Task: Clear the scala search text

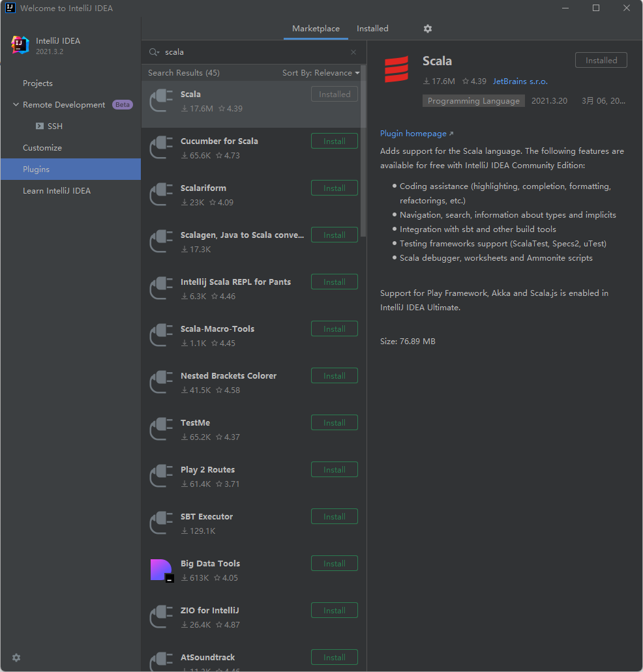Action: click(x=353, y=52)
